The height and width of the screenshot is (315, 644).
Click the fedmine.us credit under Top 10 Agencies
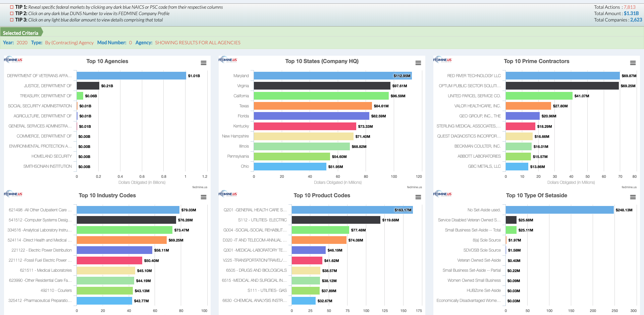tap(200, 187)
